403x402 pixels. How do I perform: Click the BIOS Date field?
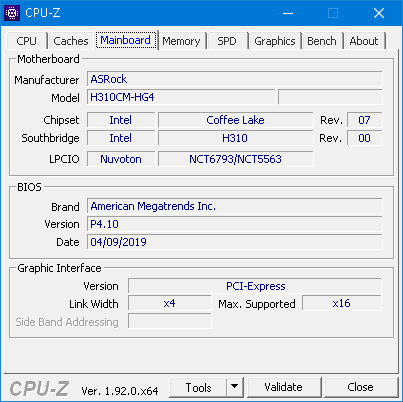click(235, 242)
